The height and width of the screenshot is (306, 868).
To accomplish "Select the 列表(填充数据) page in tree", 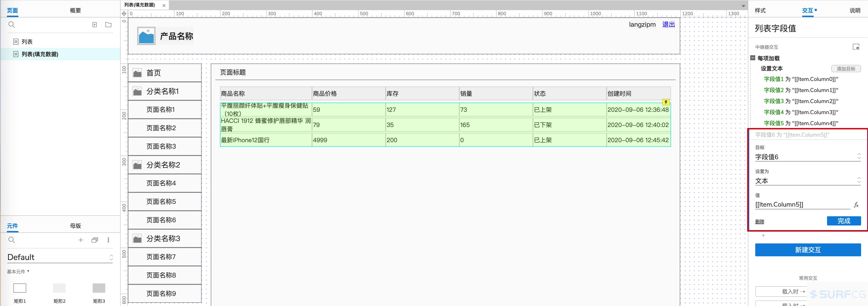I will coord(40,54).
